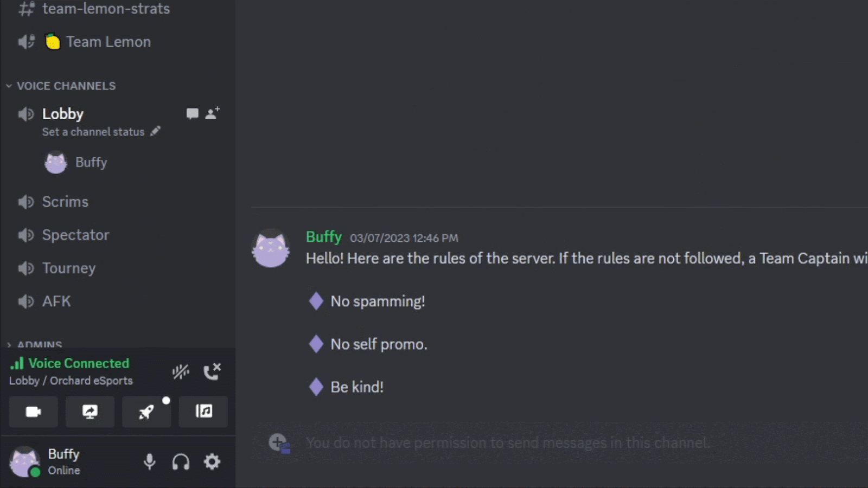The height and width of the screenshot is (488, 868).
Task: Expand the ADMINS category
Action: 35,344
